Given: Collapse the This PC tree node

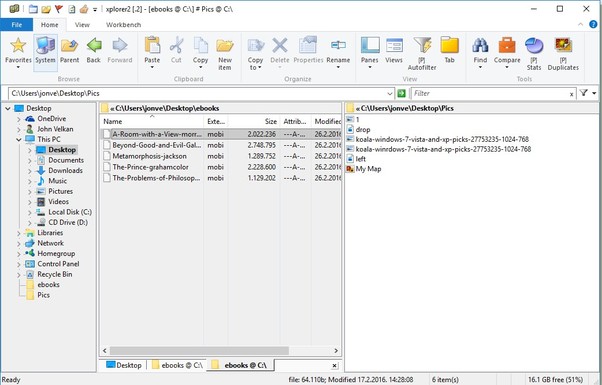Looking at the screenshot, I should coord(18,140).
